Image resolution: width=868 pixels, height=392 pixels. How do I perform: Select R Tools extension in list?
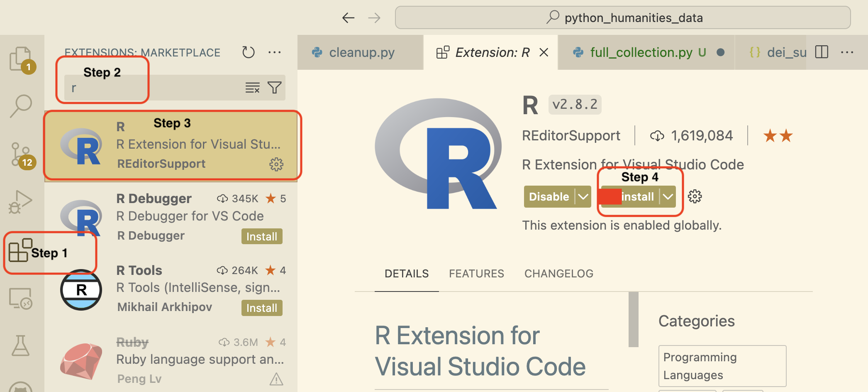[171, 289]
